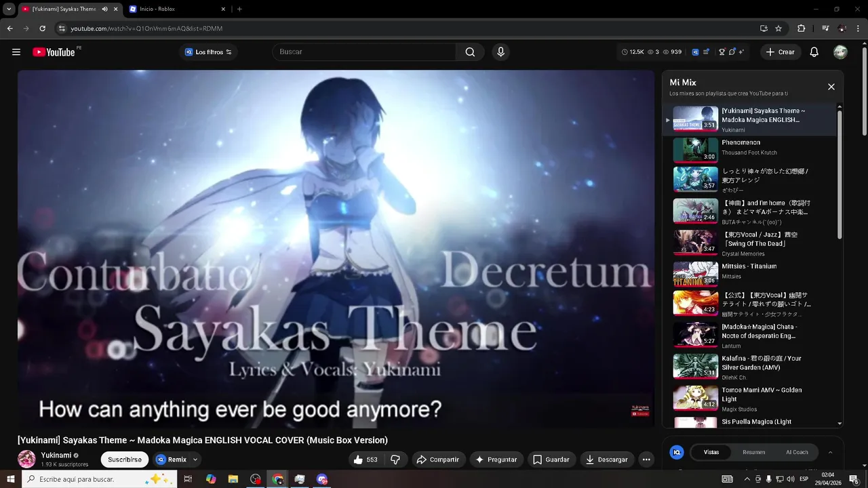Image resolution: width=868 pixels, height=488 pixels.
Task: Open the Windows notification center
Action: (x=854, y=479)
